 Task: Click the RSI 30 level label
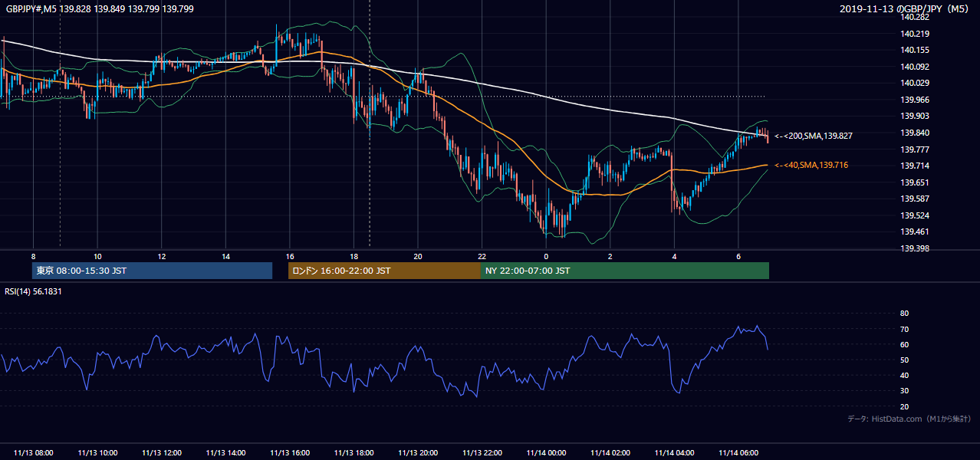[904, 391]
